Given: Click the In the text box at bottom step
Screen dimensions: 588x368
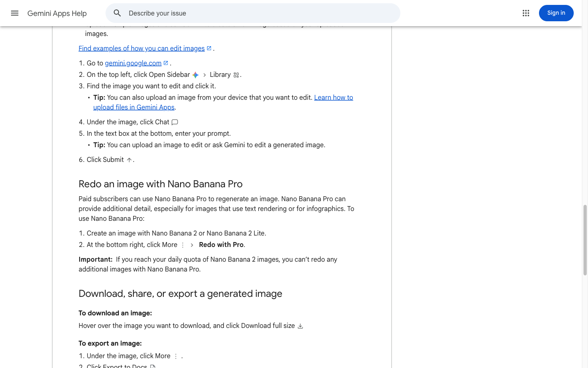Looking at the screenshot, I should pos(159,134).
